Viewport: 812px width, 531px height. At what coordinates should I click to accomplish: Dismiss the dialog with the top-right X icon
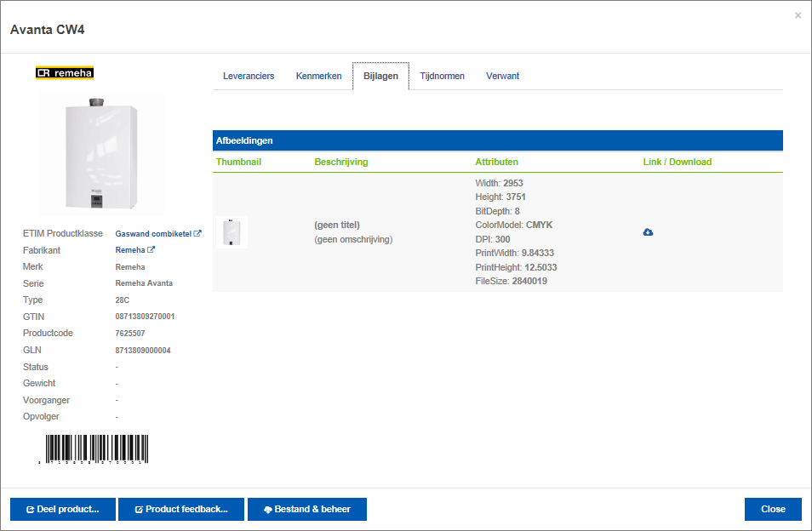point(798,15)
